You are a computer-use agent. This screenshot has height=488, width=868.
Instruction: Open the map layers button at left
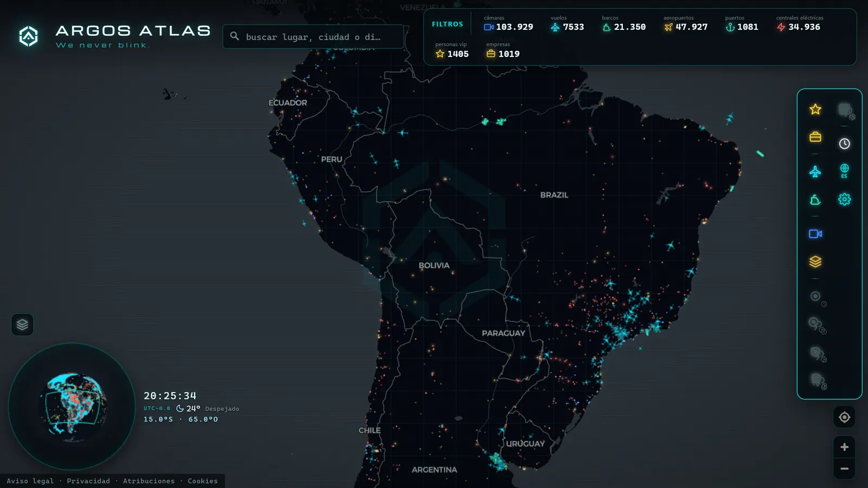[22, 324]
